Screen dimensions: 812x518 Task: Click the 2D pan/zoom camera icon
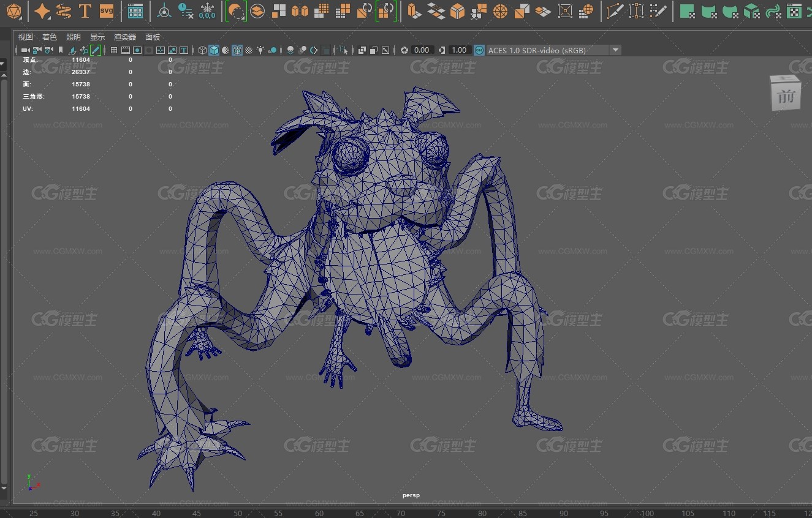84,50
